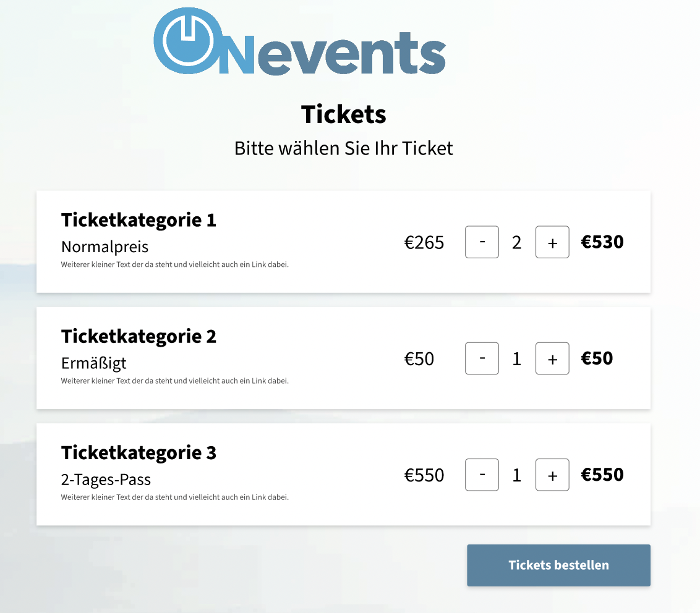Increase Ticketkategorie 2 quantity with plus
The image size is (700, 613).
tap(552, 358)
